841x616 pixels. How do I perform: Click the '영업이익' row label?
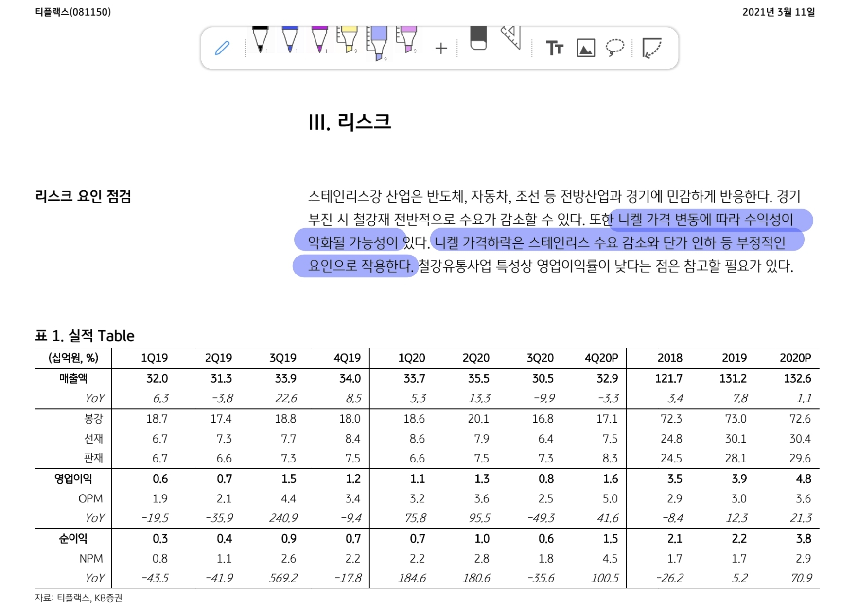[73, 479]
